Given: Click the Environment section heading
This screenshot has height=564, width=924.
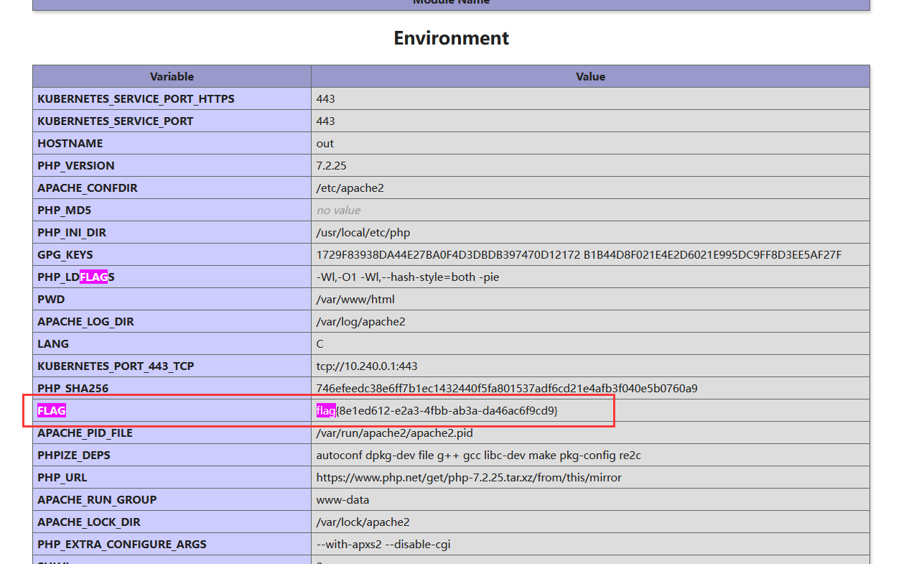Looking at the screenshot, I should 451,38.
